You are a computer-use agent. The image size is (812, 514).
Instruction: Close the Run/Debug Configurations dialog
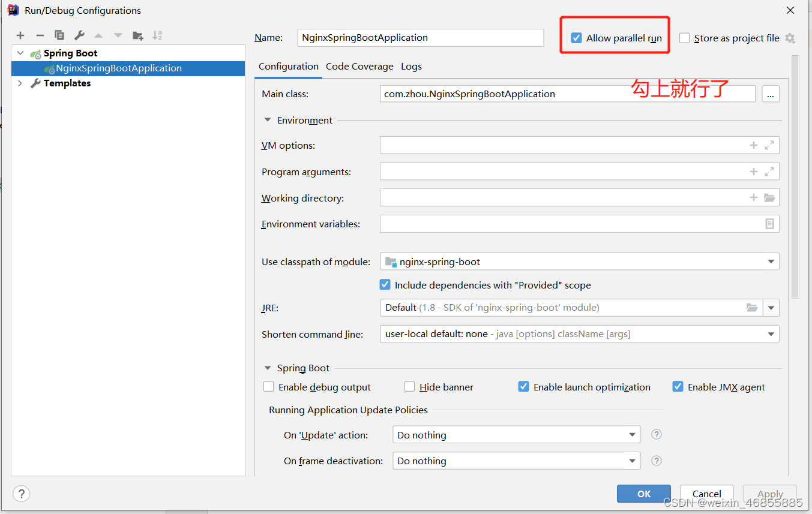pos(791,10)
